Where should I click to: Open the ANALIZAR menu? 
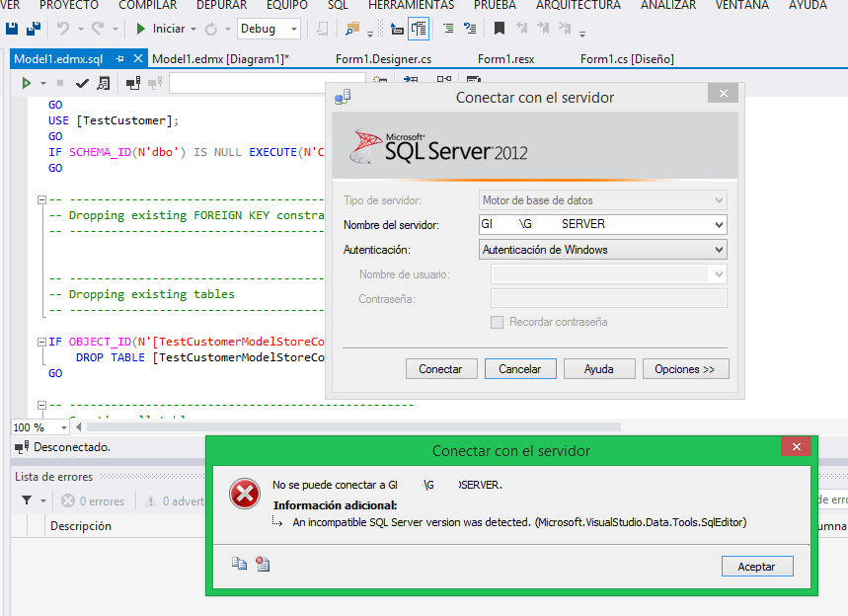tap(668, 5)
